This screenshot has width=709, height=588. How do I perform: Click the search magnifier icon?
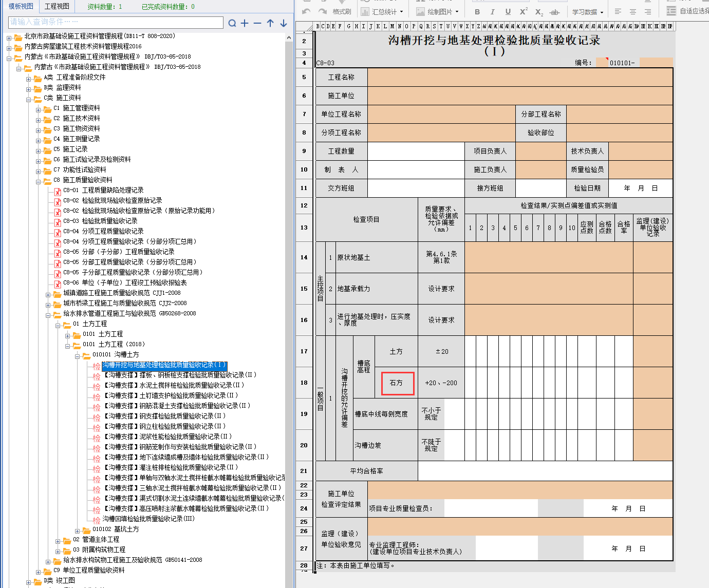pos(232,23)
